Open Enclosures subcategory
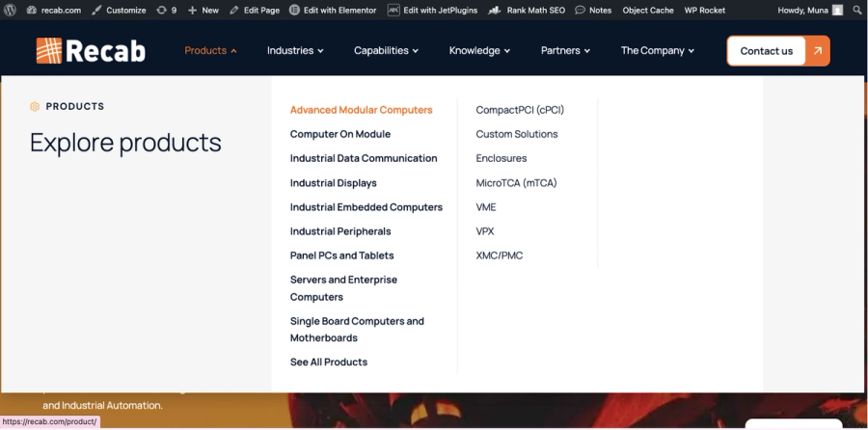868x430 pixels. pos(501,158)
